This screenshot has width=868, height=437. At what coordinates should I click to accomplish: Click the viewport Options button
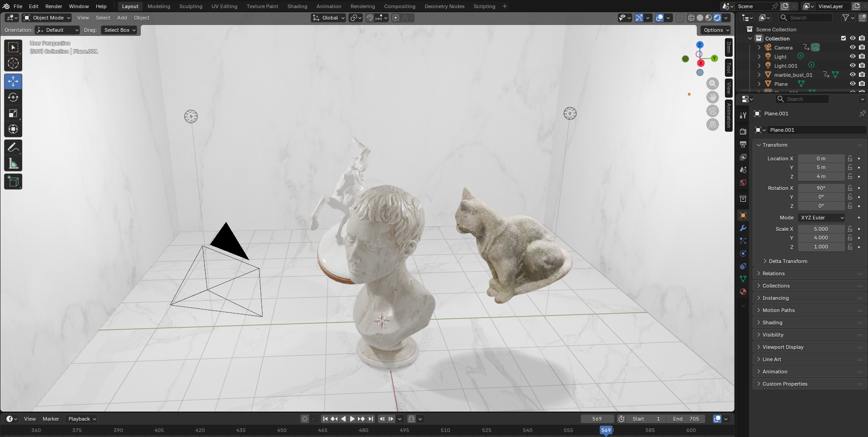716,30
